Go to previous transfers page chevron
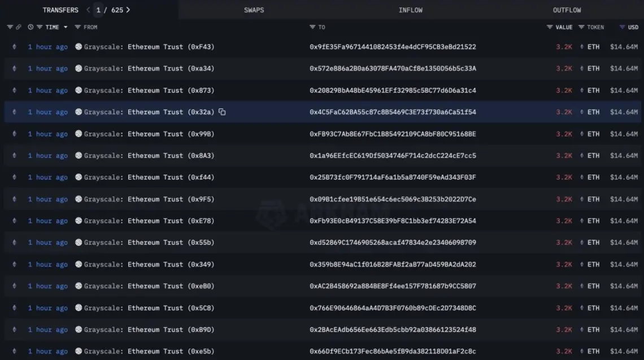Viewport: 644px width, 360px height. (88, 10)
